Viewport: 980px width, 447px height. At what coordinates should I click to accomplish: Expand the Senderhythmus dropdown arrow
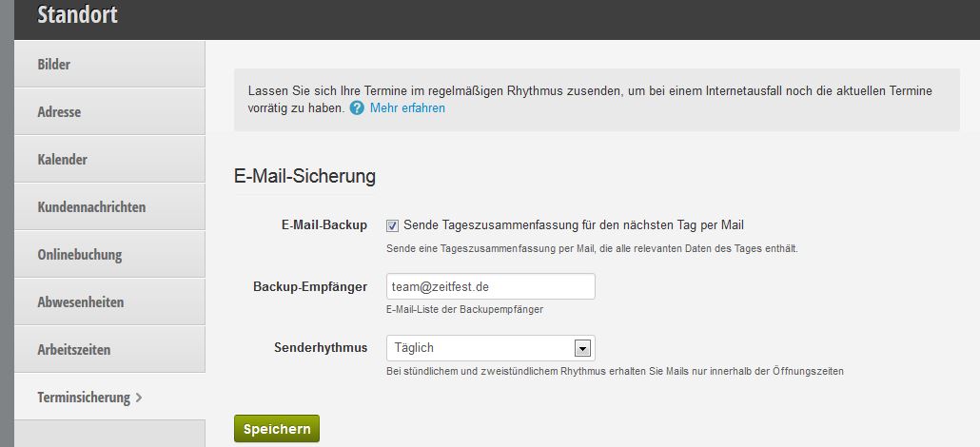[582, 348]
